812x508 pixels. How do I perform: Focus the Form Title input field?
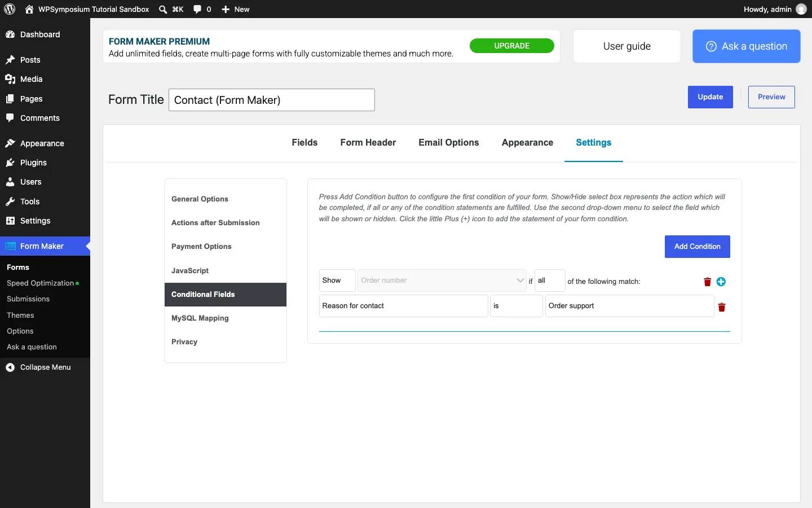tap(272, 100)
